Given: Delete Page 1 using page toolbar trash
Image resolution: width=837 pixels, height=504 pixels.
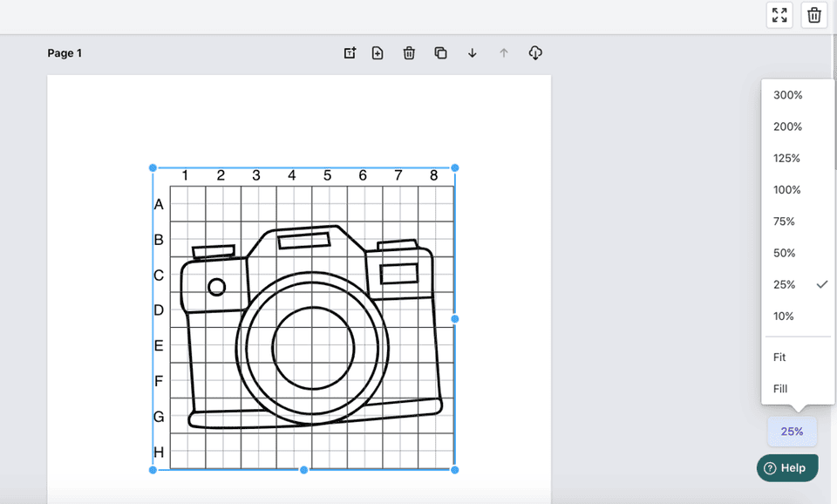Looking at the screenshot, I should coord(409,53).
